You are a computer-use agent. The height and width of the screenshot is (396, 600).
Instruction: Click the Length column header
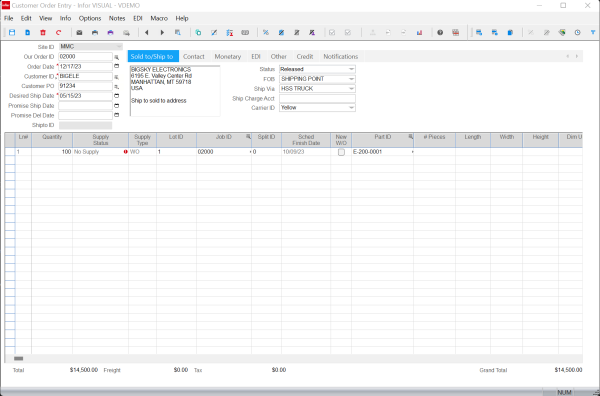tap(473, 140)
